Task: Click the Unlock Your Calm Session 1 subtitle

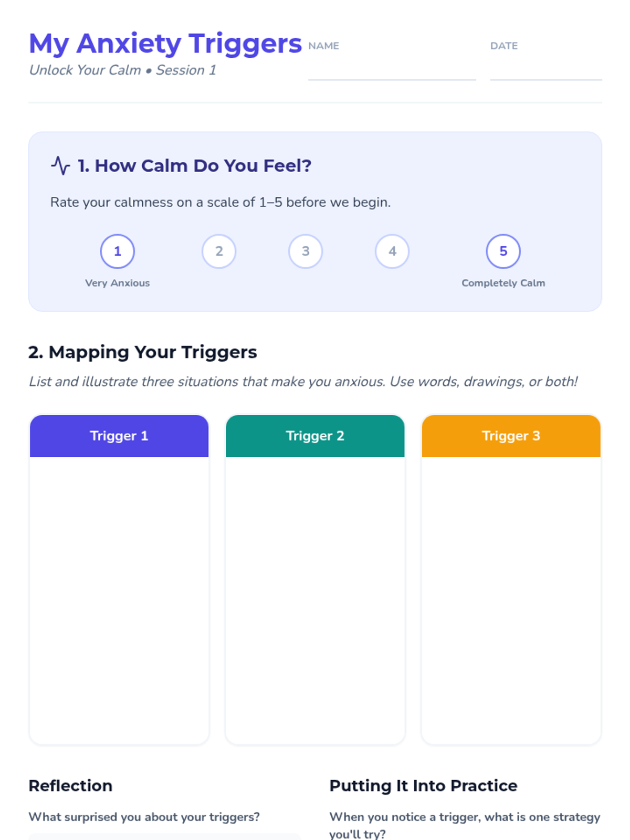Action: point(122,70)
